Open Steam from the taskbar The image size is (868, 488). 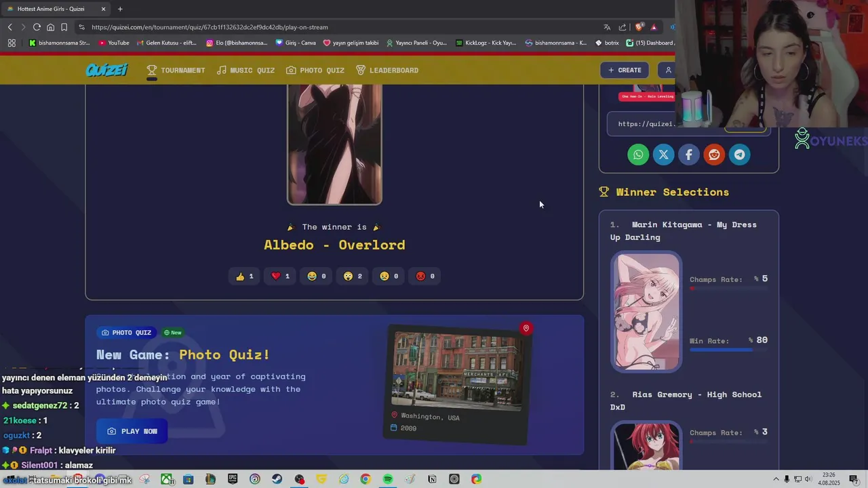277,479
